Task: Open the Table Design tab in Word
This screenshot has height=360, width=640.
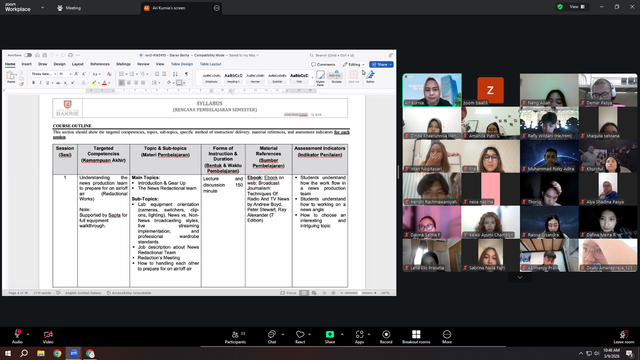Action: [182, 64]
